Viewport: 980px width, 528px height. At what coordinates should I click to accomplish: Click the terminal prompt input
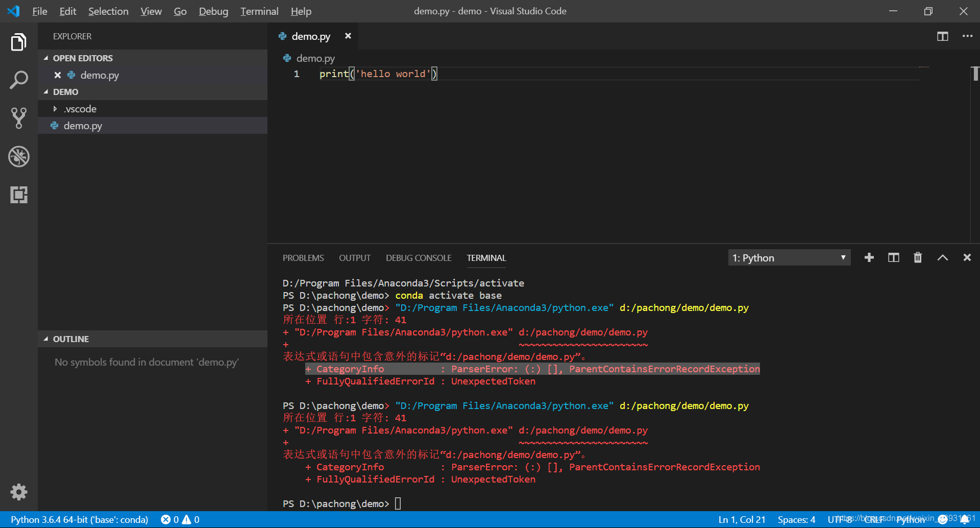click(x=398, y=503)
